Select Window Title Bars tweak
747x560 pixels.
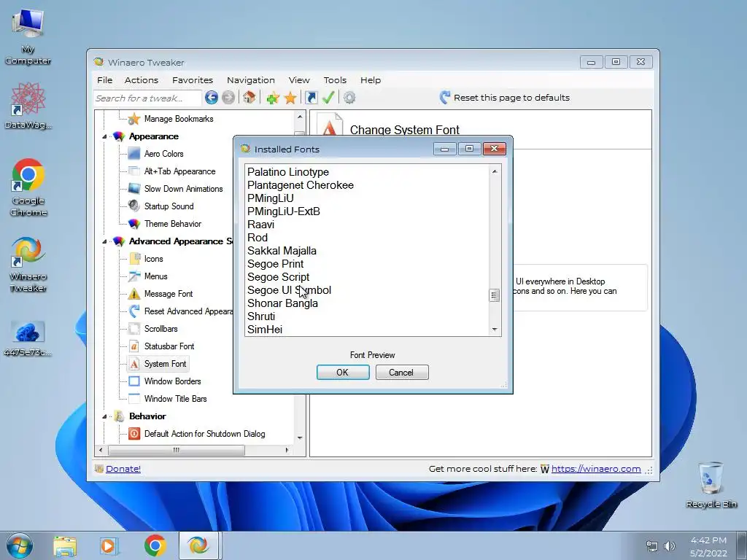(x=175, y=399)
